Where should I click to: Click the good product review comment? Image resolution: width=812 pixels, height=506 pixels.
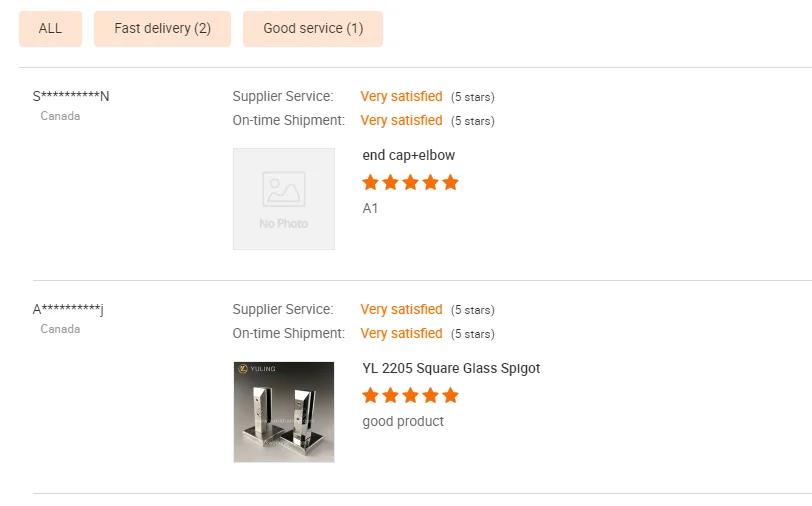[403, 421]
